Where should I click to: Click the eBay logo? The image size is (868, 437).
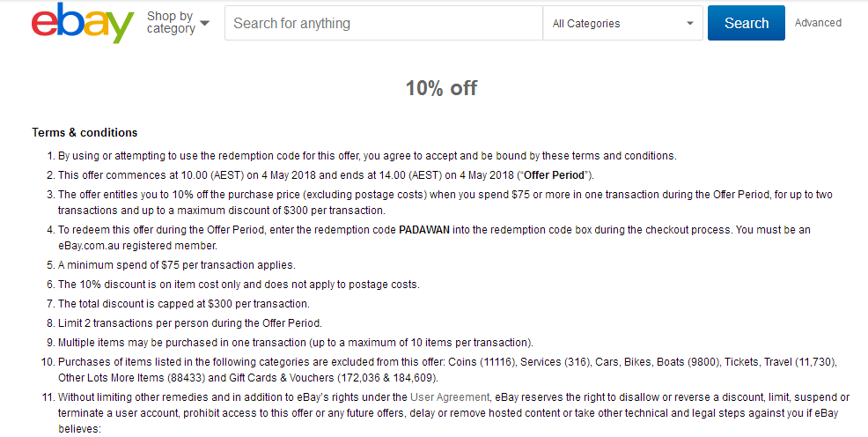point(83,23)
